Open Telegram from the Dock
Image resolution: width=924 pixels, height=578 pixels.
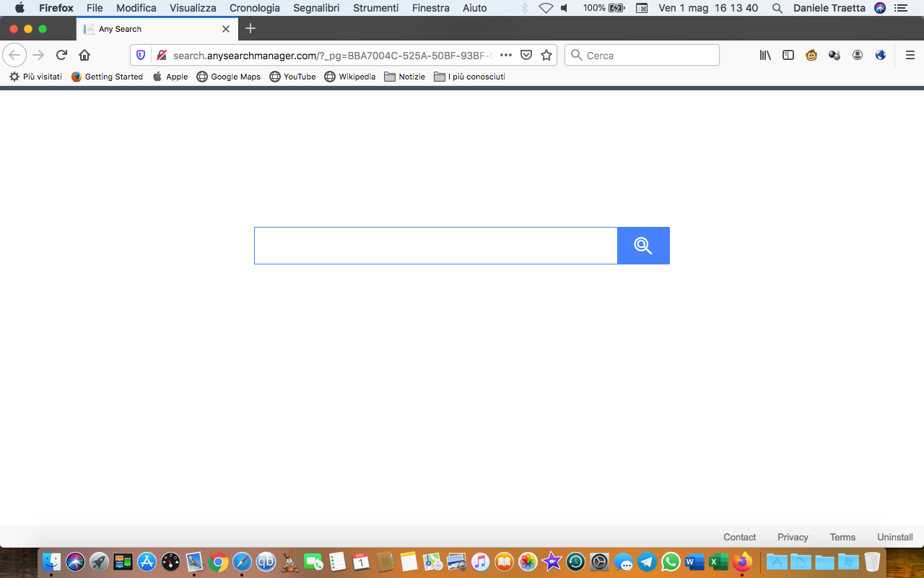point(647,561)
